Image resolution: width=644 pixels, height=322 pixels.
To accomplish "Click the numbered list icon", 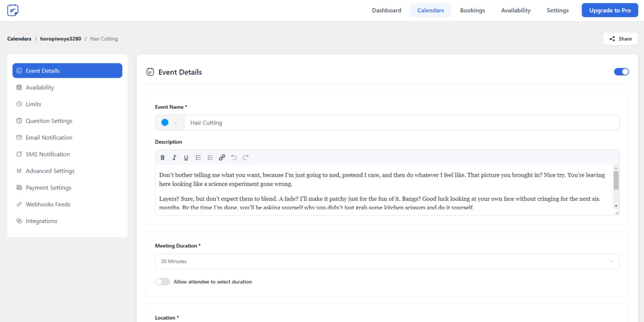I will click(x=210, y=157).
